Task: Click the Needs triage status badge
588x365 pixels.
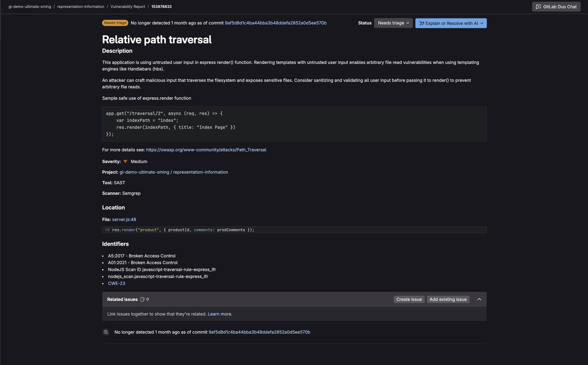Action: click(115, 23)
